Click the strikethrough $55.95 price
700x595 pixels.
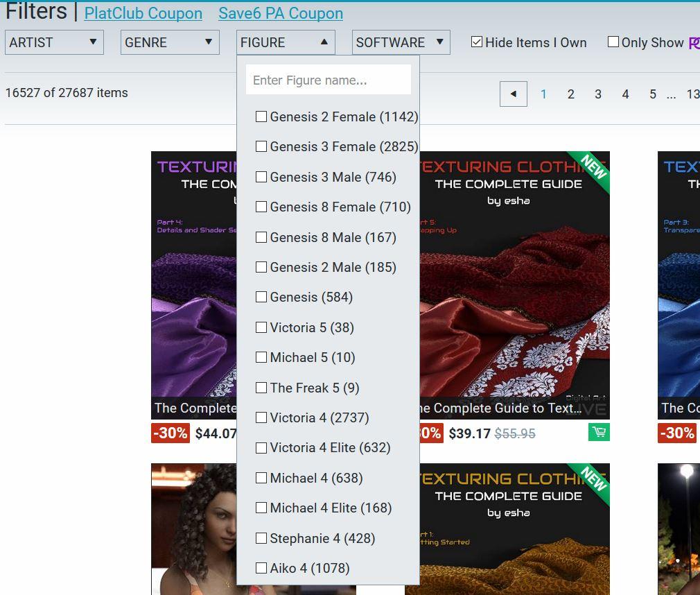(x=515, y=433)
